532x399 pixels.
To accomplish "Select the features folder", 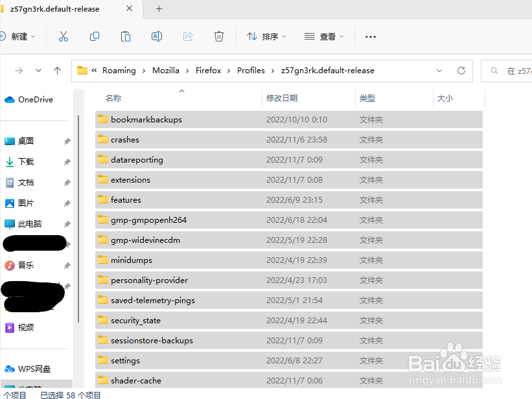I will click(289, 200).
